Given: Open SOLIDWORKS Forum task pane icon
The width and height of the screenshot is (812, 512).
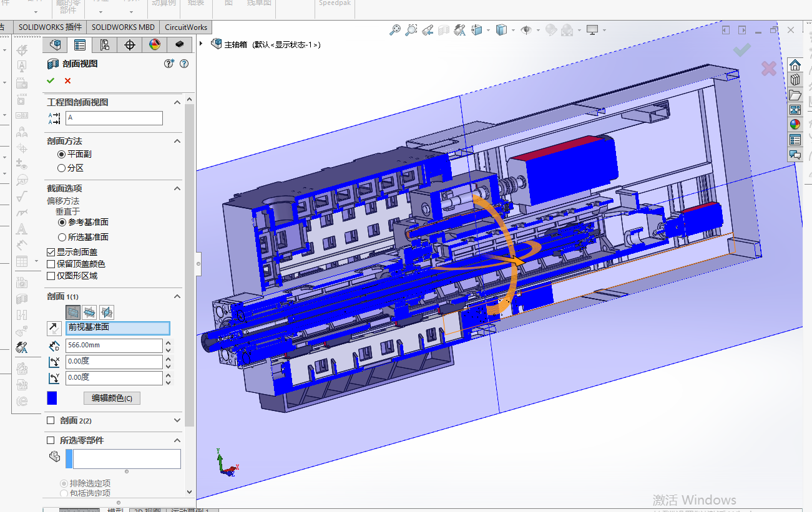Looking at the screenshot, I should point(795,155).
